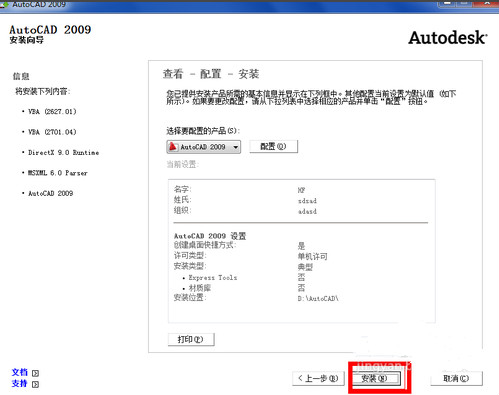The height and width of the screenshot is (395, 499).
Task: Click the AutoCAD 2009 安装向导 title
Action: (50, 34)
